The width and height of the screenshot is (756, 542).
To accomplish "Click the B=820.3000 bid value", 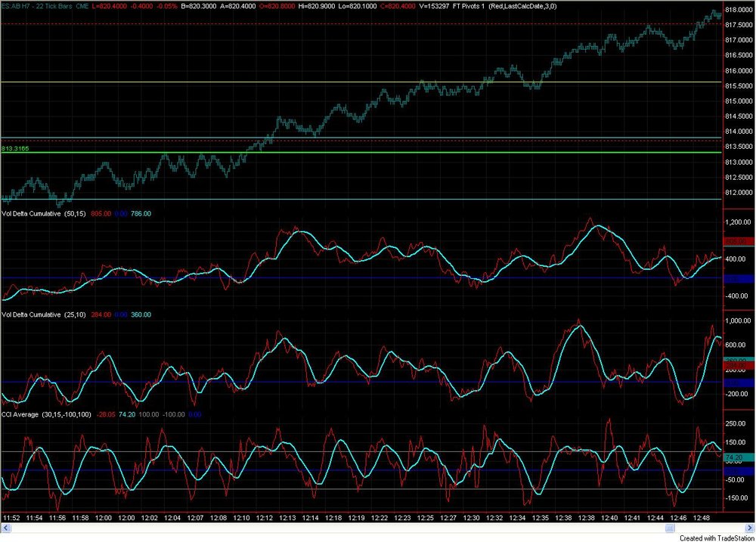I will pyautogui.click(x=199, y=6).
